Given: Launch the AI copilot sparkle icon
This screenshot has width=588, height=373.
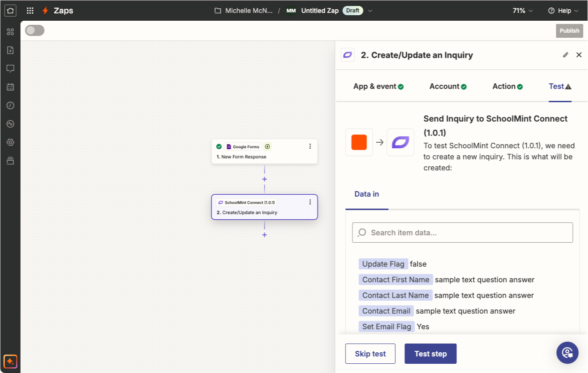Looking at the screenshot, I should tap(10, 361).
